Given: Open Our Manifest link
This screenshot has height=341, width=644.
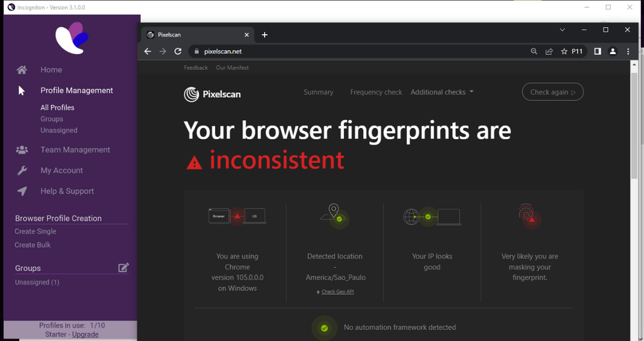Looking at the screenshot, I should [x=232, y=68].
